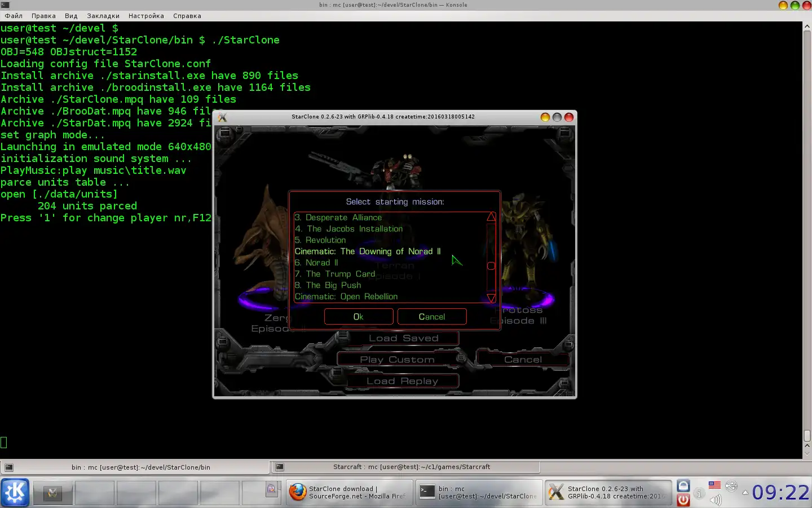Click the mission list scroll down arrow
Viewport: 812px width, 508px height.
491,297
